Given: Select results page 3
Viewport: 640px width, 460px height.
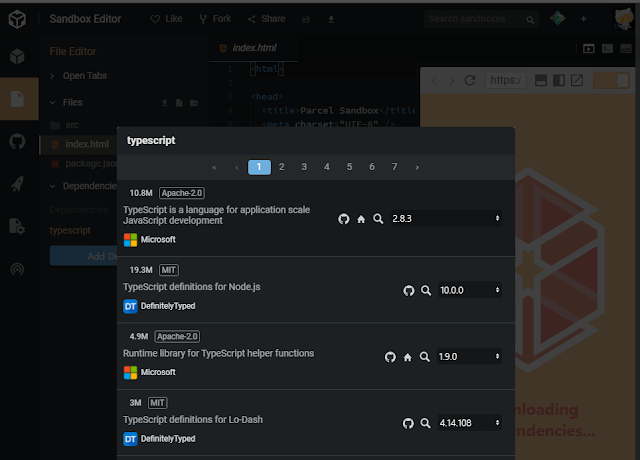Looking at the screenshot, I should tap(304, 167).
